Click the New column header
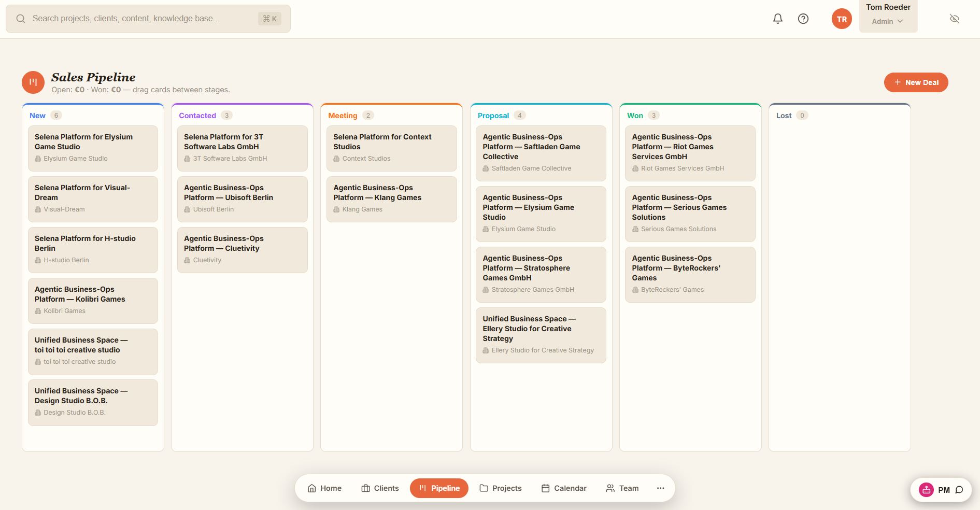The height and width of the screenshot is (510, 980). 37,116
